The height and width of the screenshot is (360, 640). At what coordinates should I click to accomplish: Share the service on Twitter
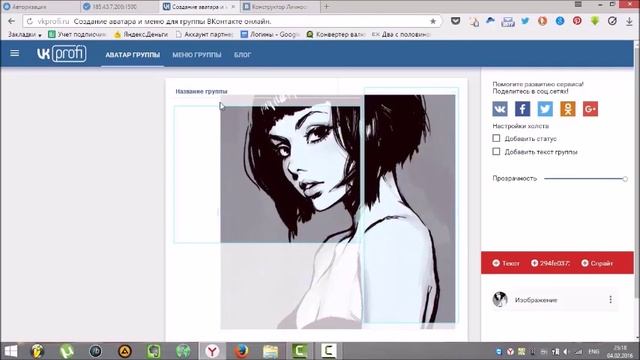click(x=545, y=109)
